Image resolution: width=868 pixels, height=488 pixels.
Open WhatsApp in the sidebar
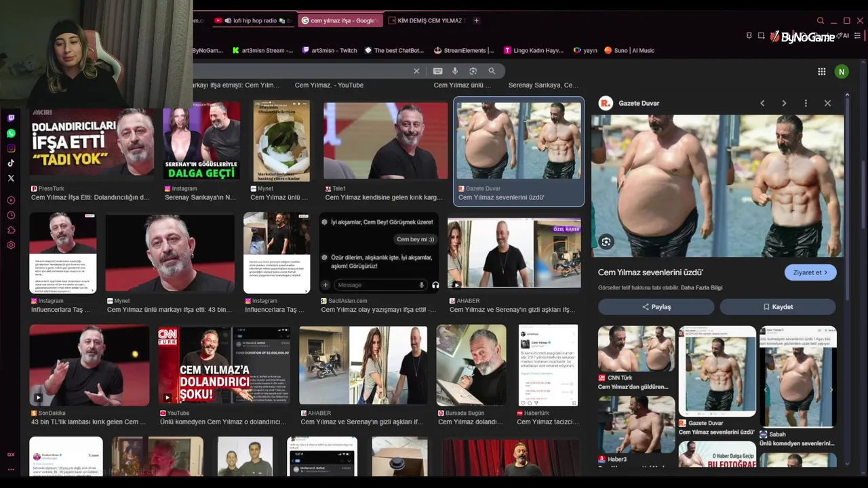11,133
